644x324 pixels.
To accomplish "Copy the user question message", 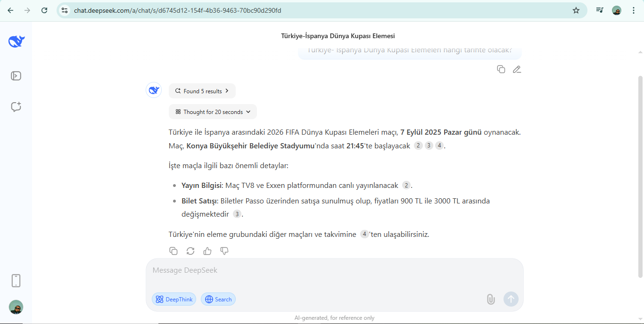I will [501, 69].
